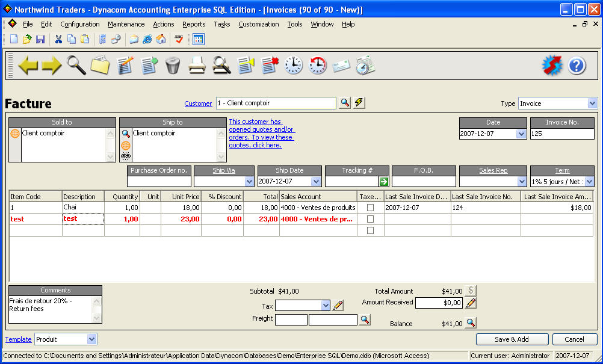Click the '4000 - Ventes de produits' cell
The width and height of the screenshot is (603, 364).
click(318, 208)
